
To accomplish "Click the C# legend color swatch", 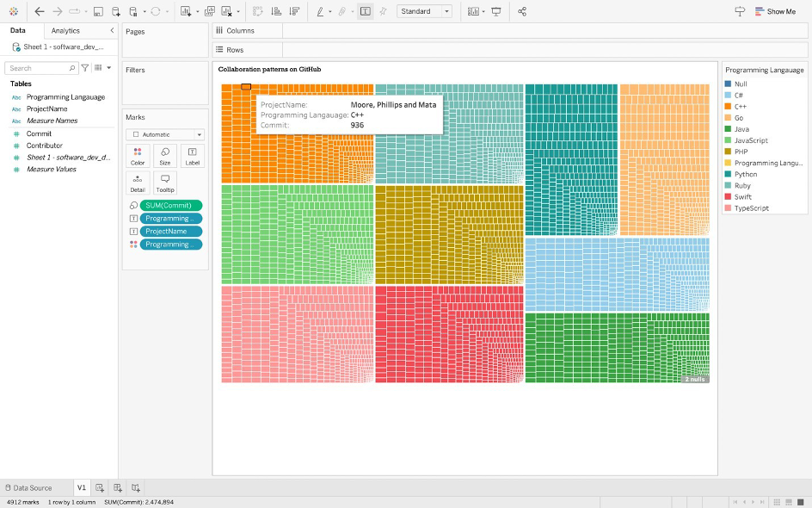I will pyautogui.click(x=728, y=95).
